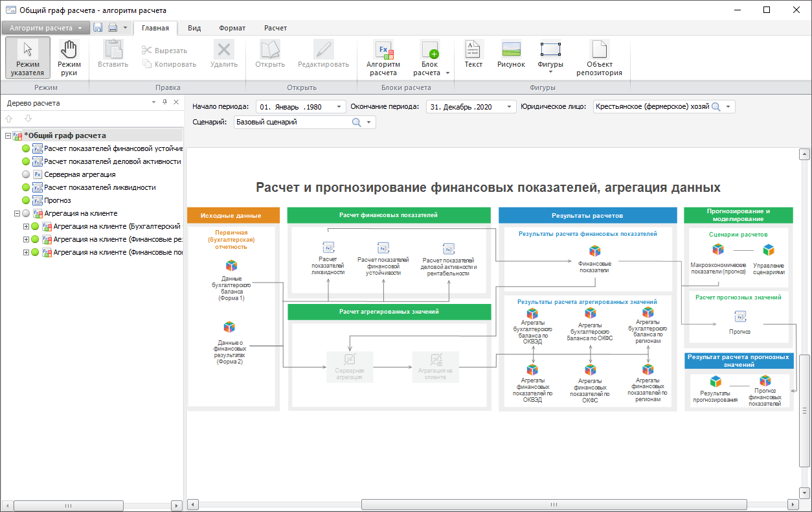Activate the Режим руки hand tool
Viewport: 812px width, 512px height.
[x=69, y=58]
